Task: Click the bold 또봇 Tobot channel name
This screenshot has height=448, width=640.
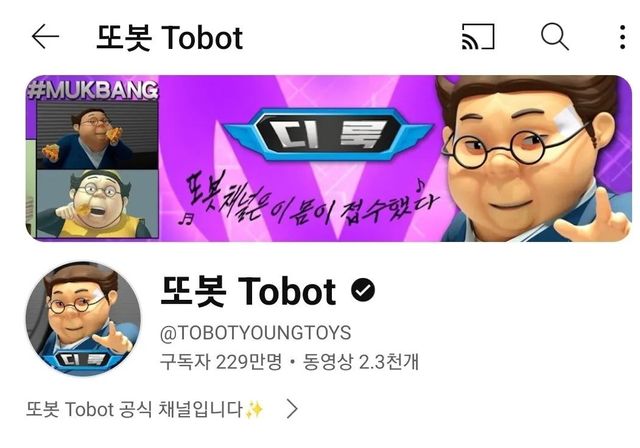Action: tap(249, 291)
